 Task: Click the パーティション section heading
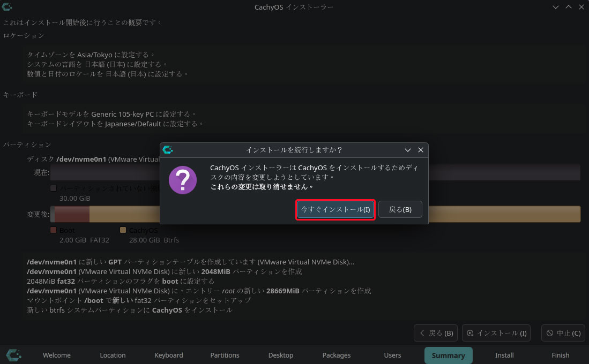[x=27, y=145]
